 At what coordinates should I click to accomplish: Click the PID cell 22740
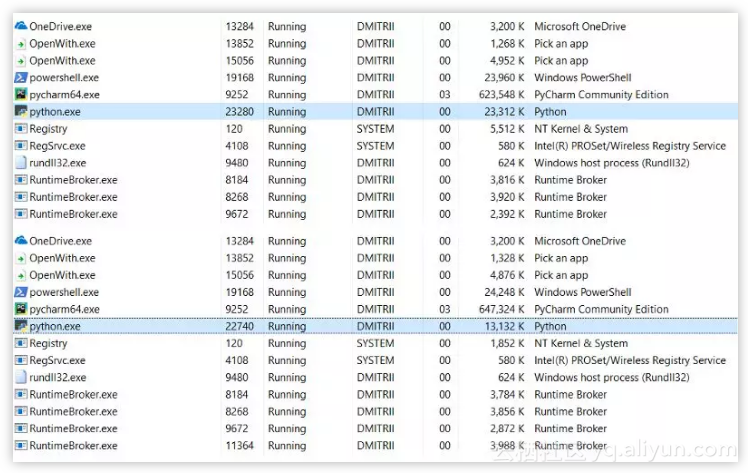tap(239, 326)
